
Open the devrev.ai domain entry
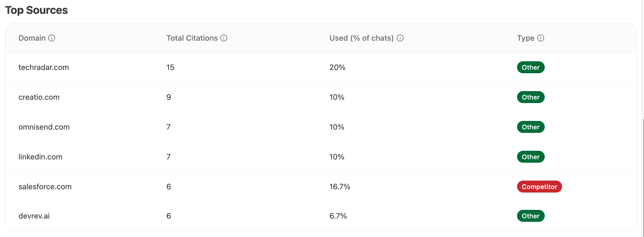pyautogui.click(x=34, y=216)
